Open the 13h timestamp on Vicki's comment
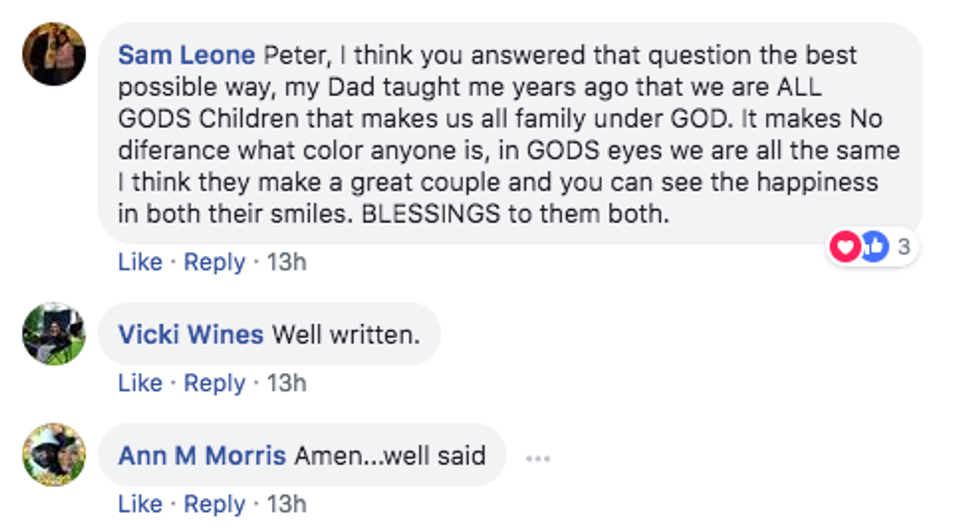Viewport: 980px width, 530px height. [287, 383]
